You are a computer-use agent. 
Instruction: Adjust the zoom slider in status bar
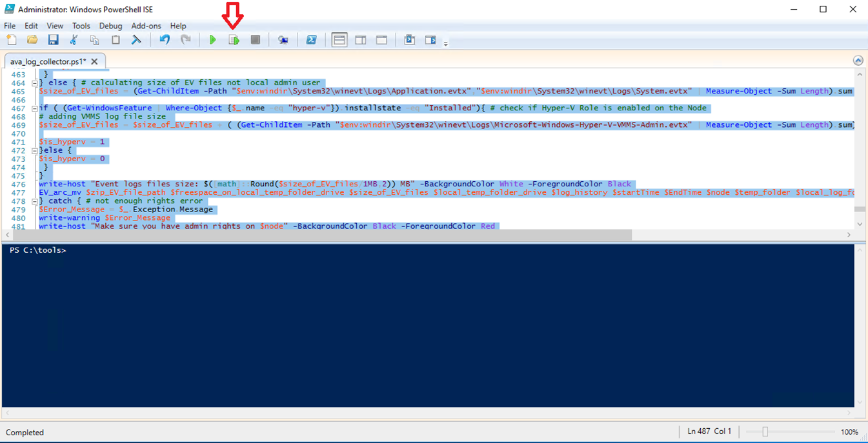[x=765, y=431]
